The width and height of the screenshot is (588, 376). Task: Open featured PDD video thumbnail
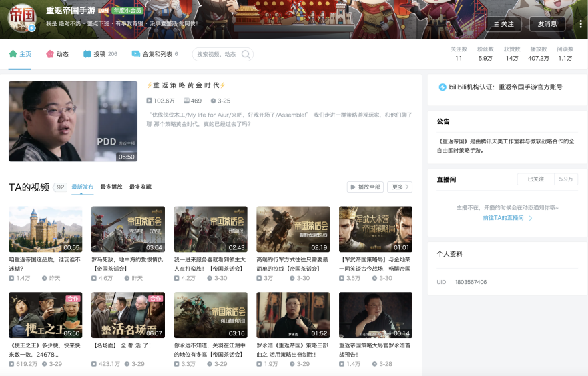(73, 121)
